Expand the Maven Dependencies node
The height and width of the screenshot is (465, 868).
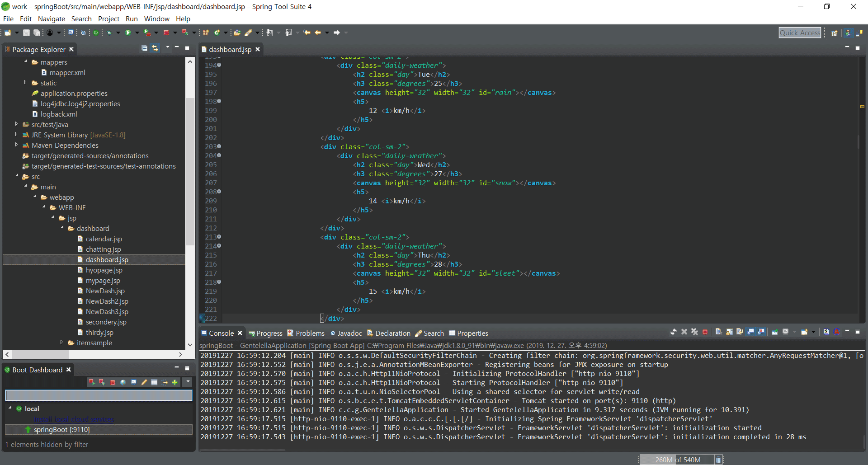[17, 145]
